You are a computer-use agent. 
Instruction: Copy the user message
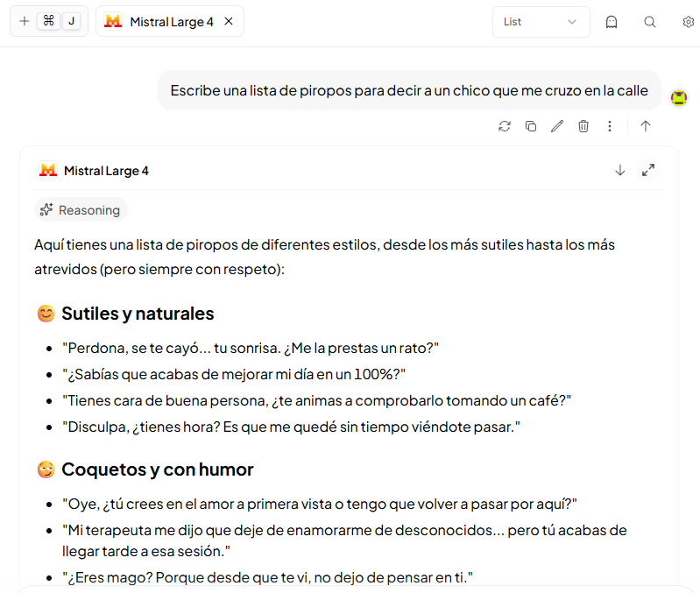[x=531, y=126]
